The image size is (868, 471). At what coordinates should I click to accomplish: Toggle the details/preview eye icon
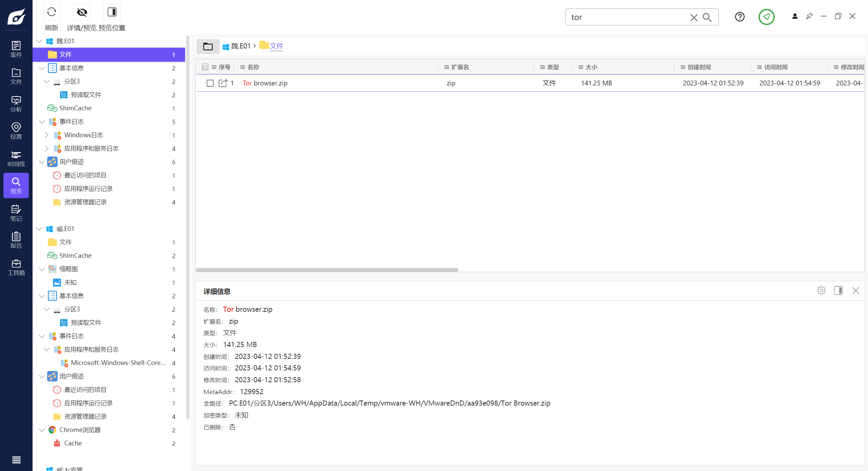point(82,12)
